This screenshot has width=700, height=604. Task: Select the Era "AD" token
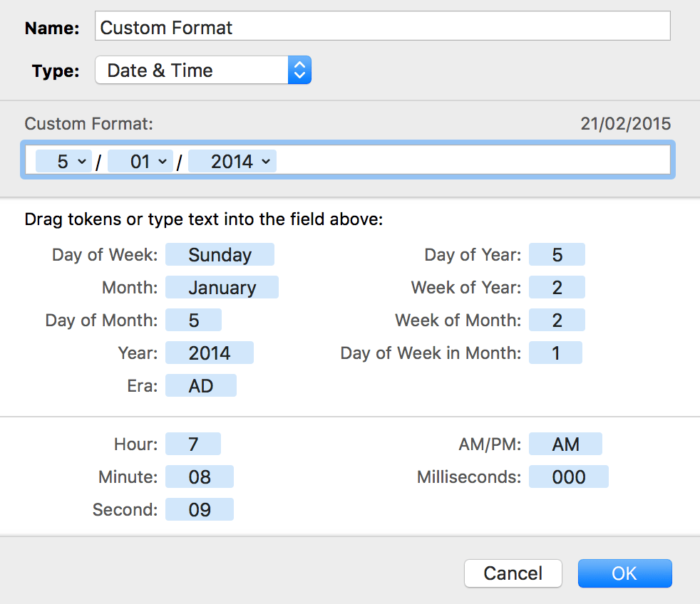coord(200,385)
